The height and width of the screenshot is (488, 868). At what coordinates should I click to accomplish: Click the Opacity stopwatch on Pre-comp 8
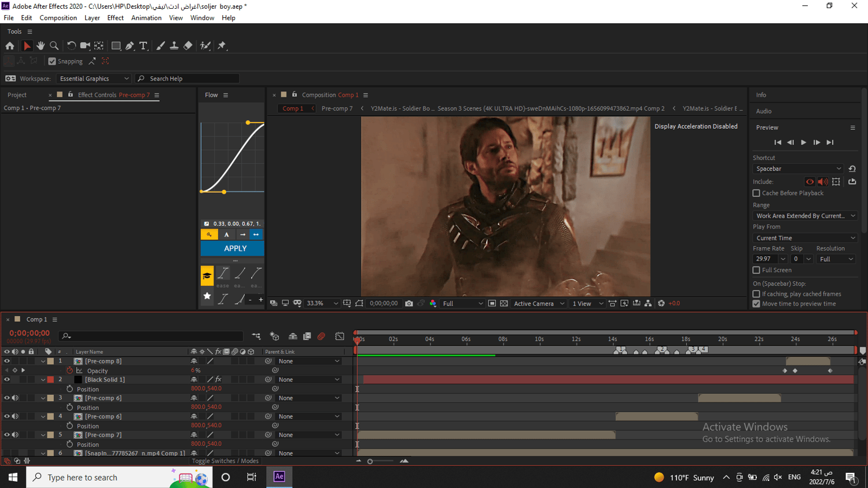[69, 370]
